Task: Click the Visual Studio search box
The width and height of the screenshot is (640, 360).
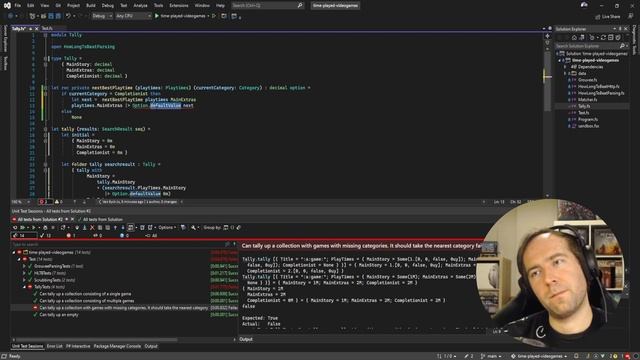Action: click(x=267, y=6)
